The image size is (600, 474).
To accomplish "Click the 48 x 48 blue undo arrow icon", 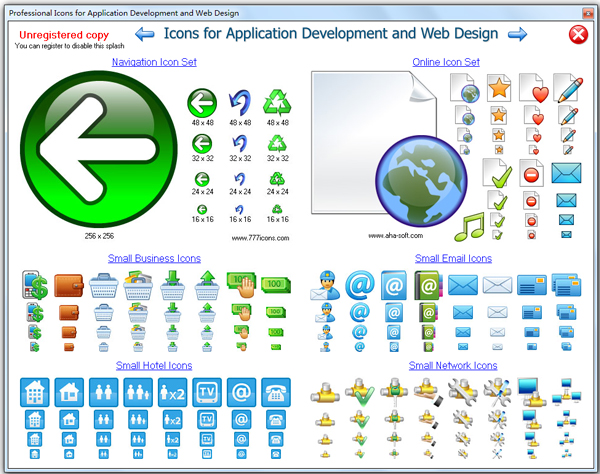I will (240, 103).
